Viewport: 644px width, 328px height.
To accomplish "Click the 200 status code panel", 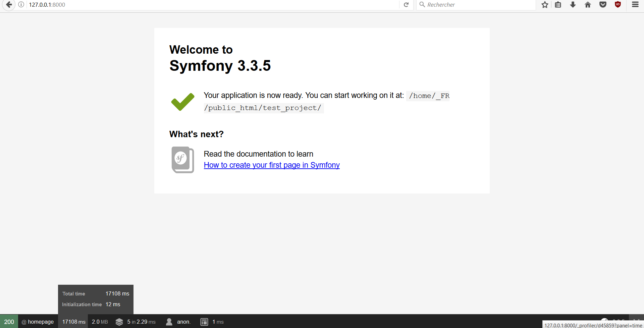I will [9, 322].
